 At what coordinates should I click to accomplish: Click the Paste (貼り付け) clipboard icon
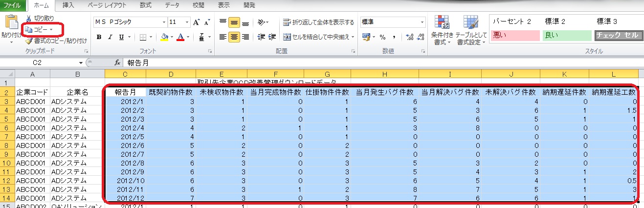[11, 22]
